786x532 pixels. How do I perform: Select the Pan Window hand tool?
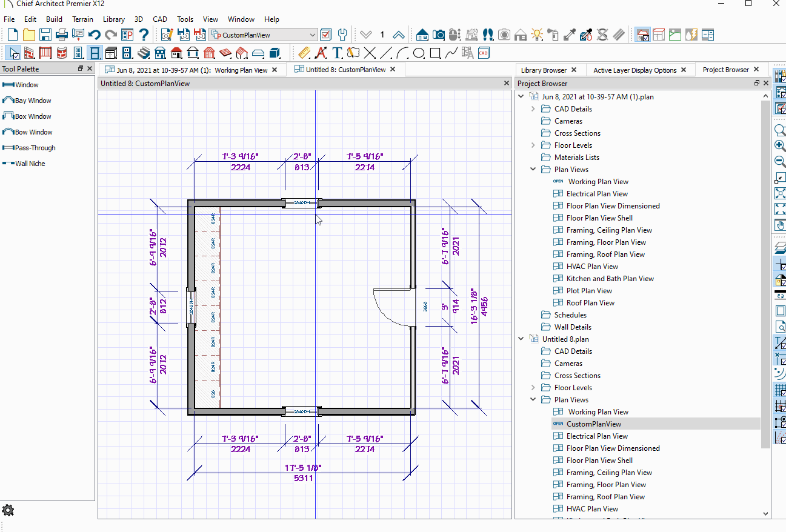(781, 225)
